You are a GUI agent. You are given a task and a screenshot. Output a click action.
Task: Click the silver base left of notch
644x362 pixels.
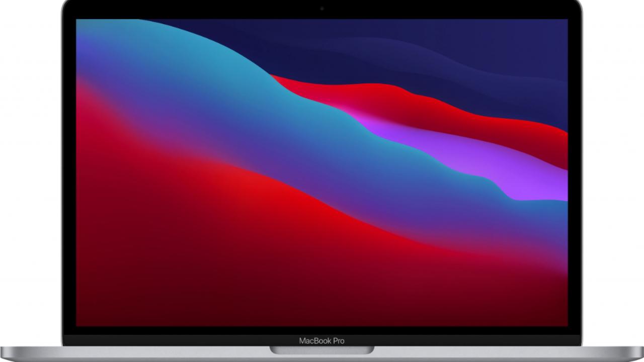(151, 353)
